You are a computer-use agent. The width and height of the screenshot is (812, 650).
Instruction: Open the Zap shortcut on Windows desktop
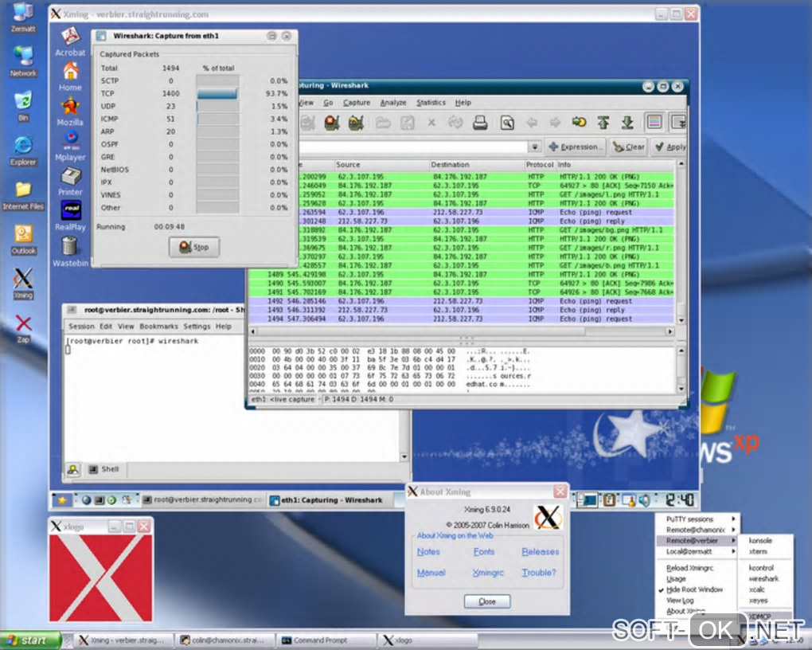pos(23,329)
